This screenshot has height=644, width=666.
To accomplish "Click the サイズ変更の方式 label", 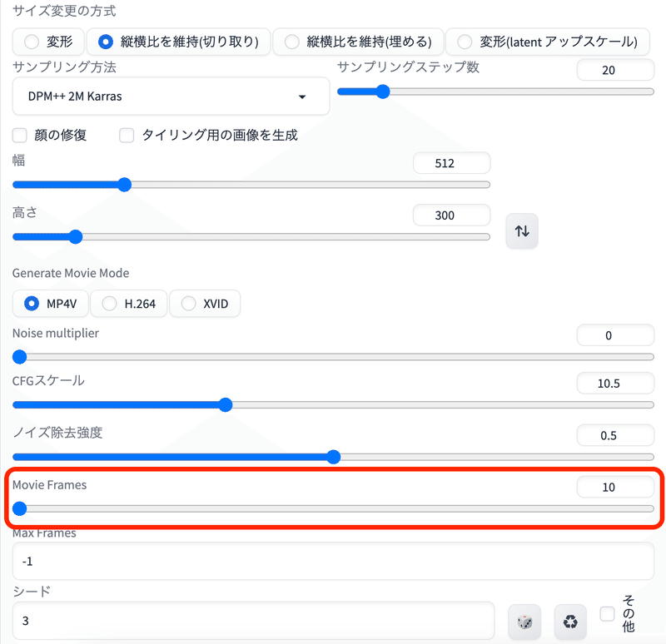I will [64, 11].
